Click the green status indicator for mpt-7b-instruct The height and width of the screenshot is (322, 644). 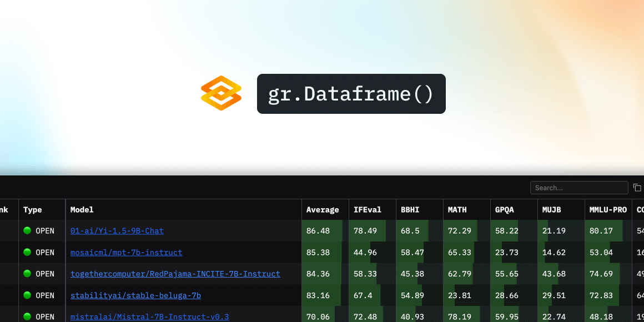point(28,252)
